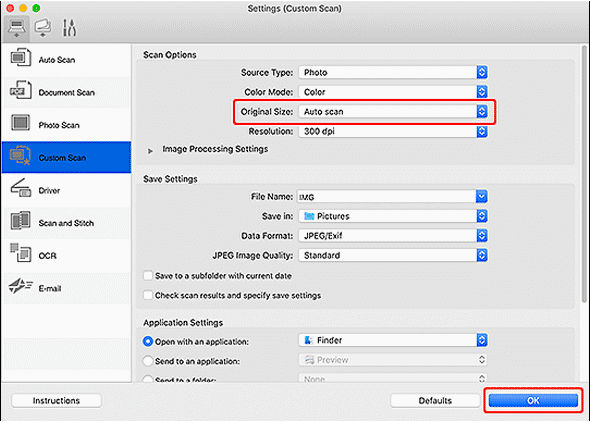The height and width of the screenshot is (422, 590).
Task: Select the Document Scan PDF icon
Action: point(21,90)
